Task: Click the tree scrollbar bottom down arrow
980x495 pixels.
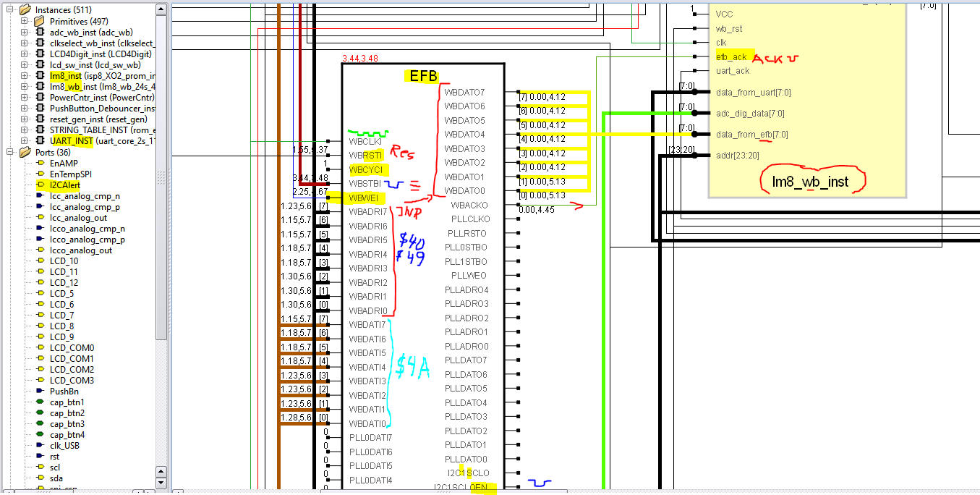Action: (x=161, y=483)
